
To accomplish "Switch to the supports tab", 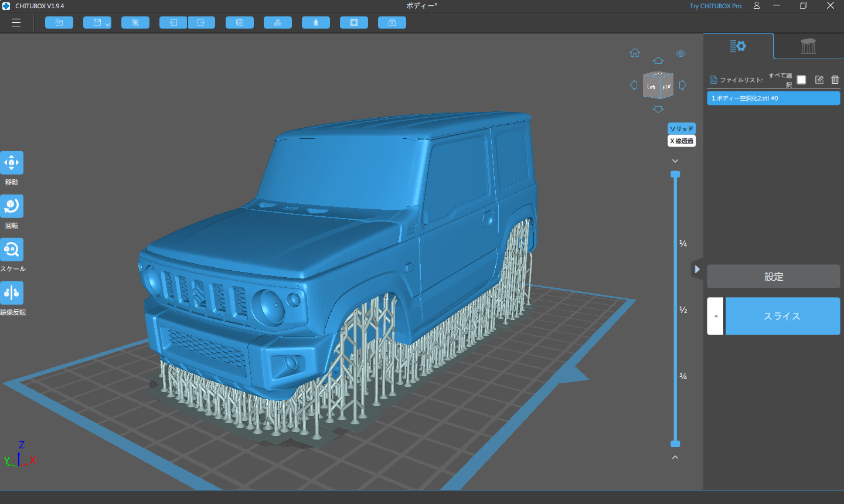I will pyautogui.click(x=808, y=46).
